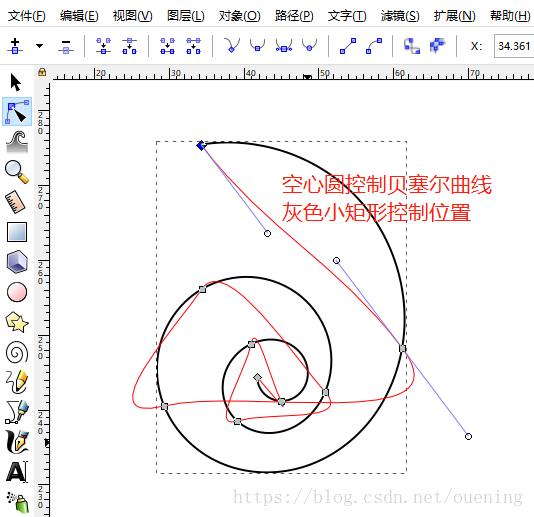Viewport: 534px width, 517px height.
Task: Click delete segment between nodes icon
Action: (x=193, y=46)
